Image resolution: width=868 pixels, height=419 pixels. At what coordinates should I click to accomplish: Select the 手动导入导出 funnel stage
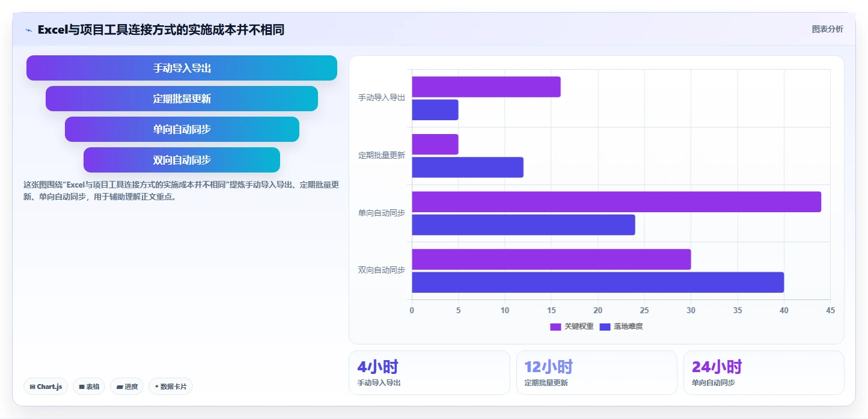coord(182,68)
